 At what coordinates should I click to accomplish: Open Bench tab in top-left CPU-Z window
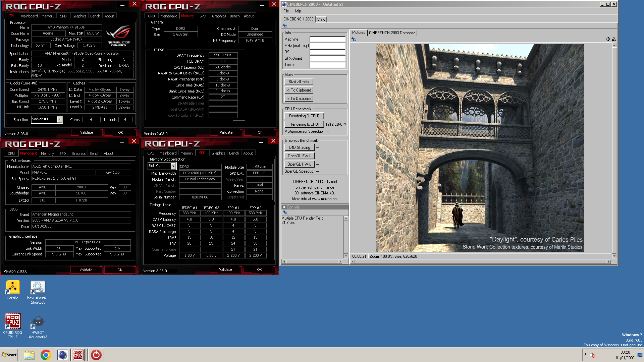(95, 16)
